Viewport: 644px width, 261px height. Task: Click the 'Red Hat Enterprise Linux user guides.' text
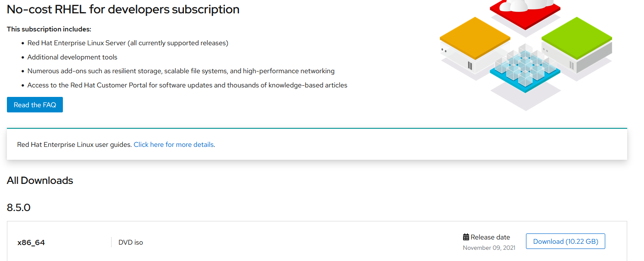point(75,145)
